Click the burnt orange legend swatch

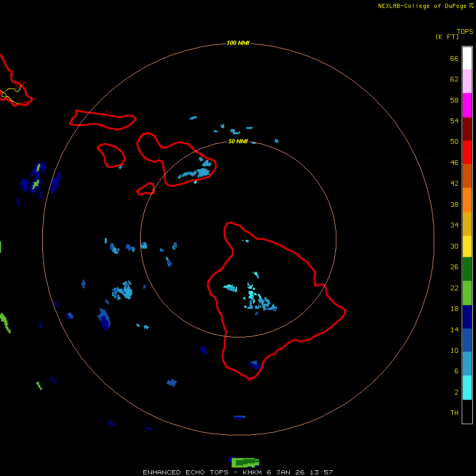point(467,176)
